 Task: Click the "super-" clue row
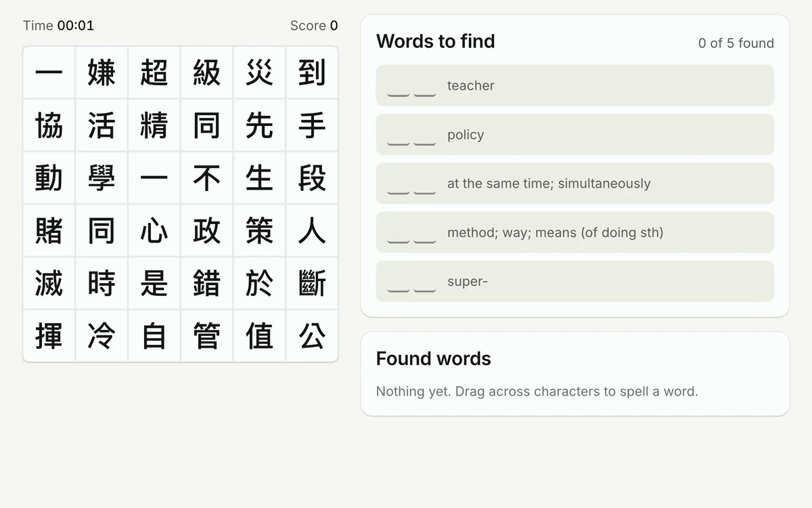[575, 281]
